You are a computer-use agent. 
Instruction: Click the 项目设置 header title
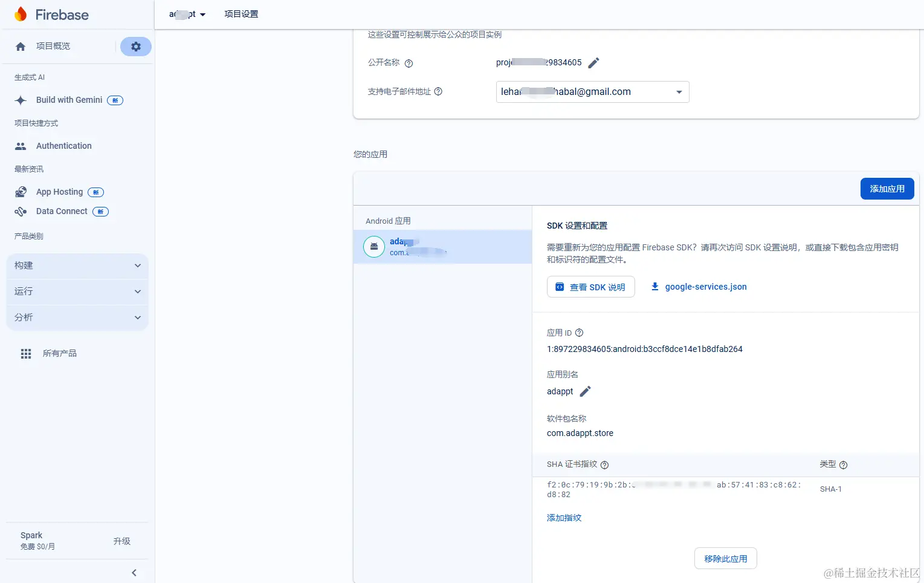click(241, 15)
